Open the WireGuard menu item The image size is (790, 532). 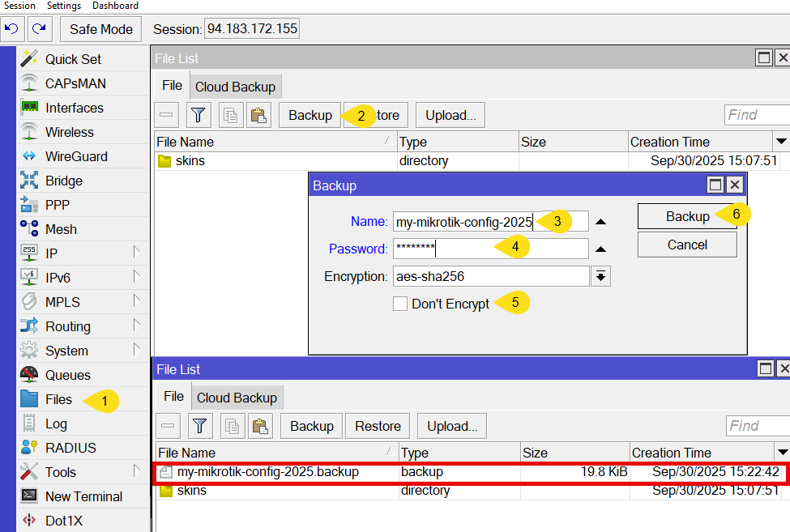click(75, 156)
